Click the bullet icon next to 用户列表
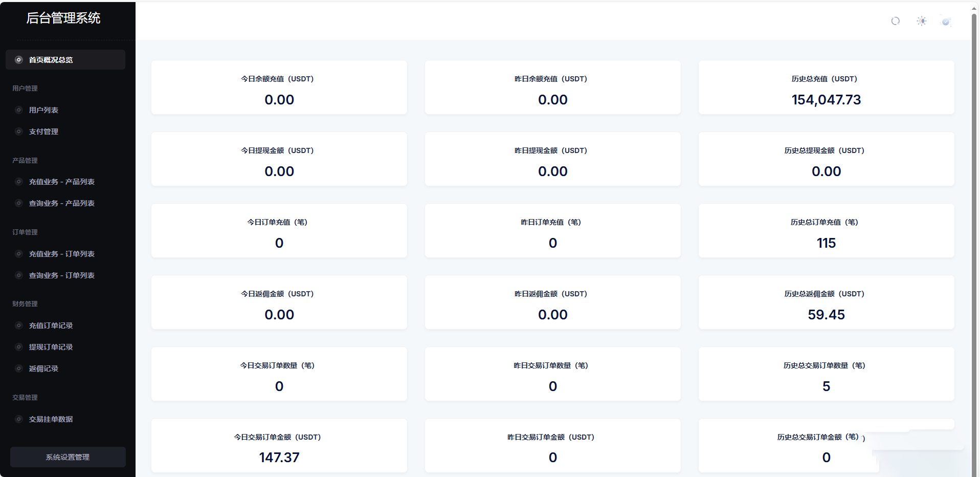 point(19,110)
